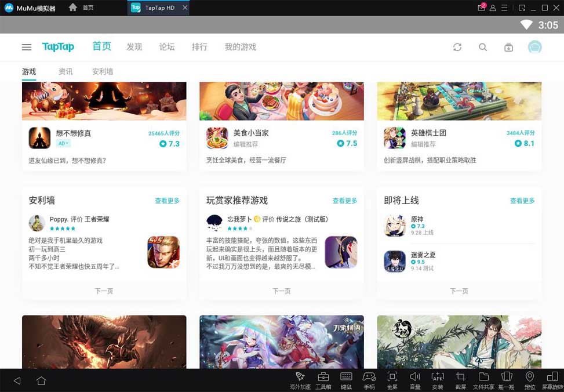Open the bamboo scholar artwork banner

point(459,342)
